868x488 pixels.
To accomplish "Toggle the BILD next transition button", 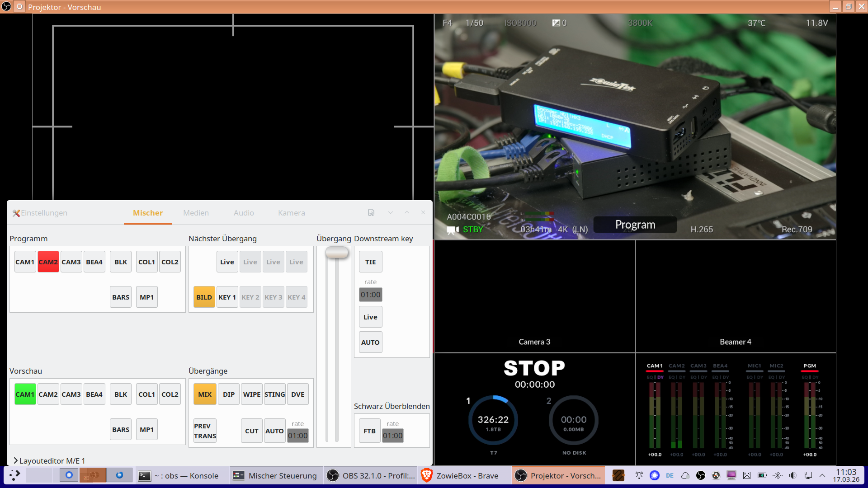I will (x=204, y=297).
